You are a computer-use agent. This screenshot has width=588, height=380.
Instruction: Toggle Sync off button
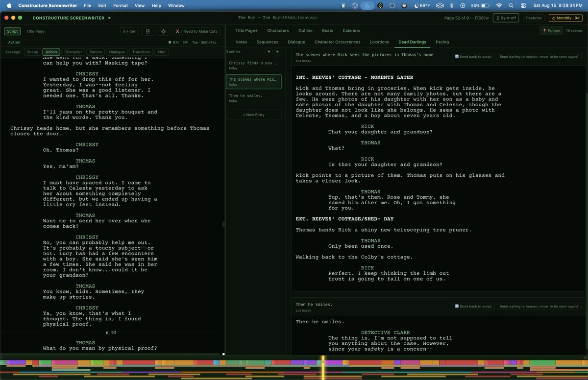tap(505, 18)
